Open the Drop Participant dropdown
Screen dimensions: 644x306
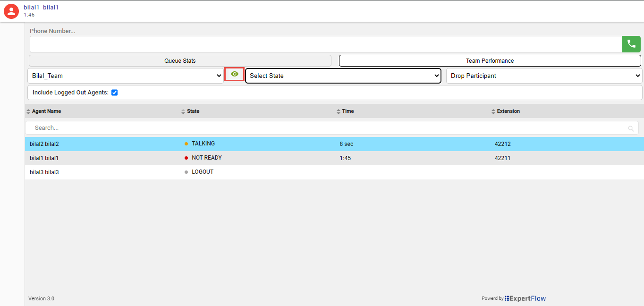click(544, 76)
